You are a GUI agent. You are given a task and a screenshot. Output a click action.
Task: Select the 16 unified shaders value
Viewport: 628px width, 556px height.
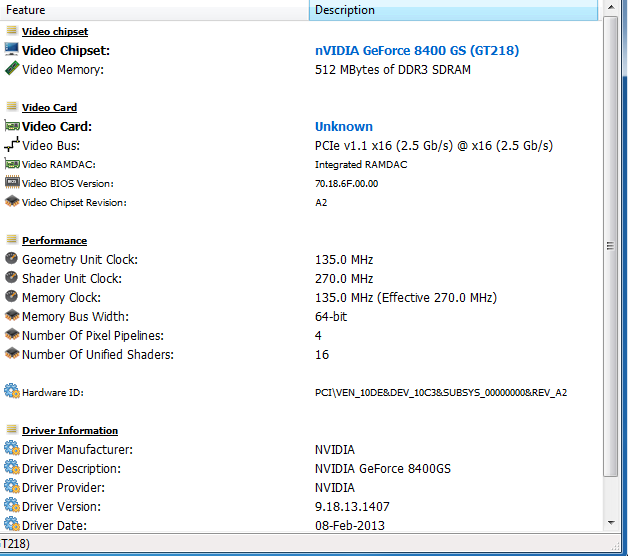pyautogui.click(x=322, y=355)
